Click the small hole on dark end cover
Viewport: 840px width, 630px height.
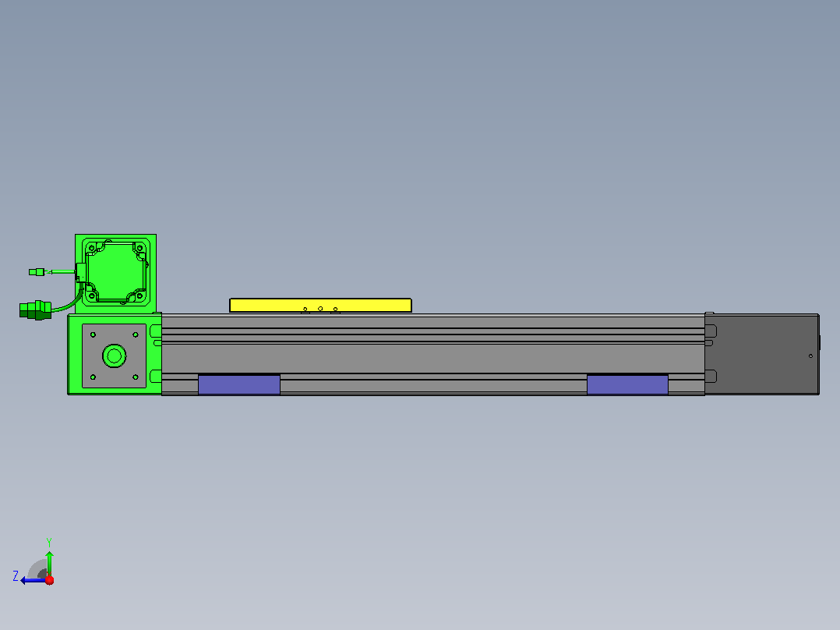[x=810, y=356]
